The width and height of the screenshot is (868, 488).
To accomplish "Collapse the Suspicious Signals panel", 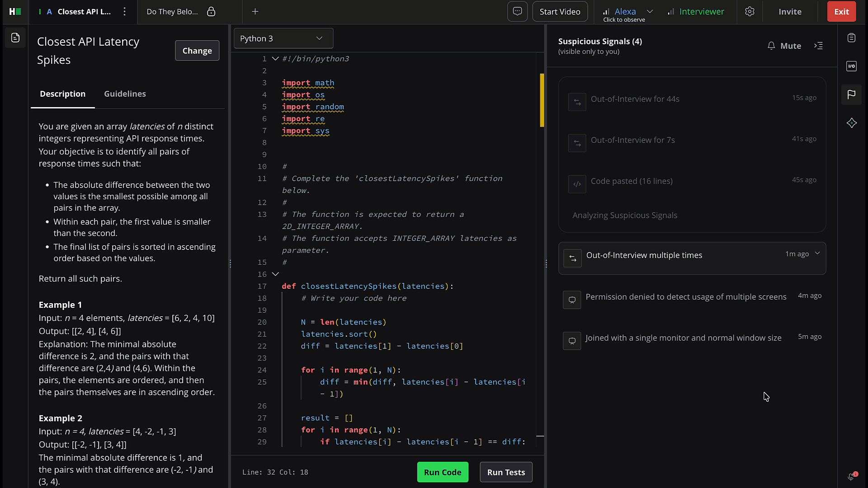I will click(819, 46).
